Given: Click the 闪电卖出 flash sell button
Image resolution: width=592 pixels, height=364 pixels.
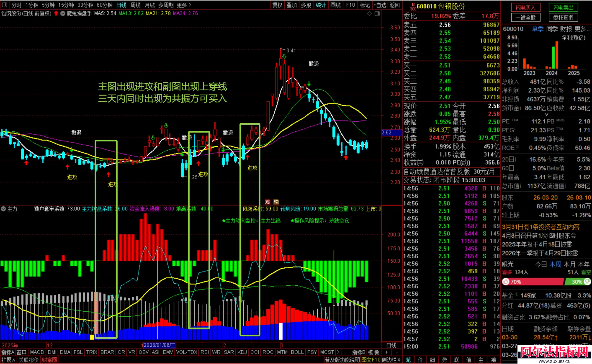Looking at the screenshot, I should 563,8.
